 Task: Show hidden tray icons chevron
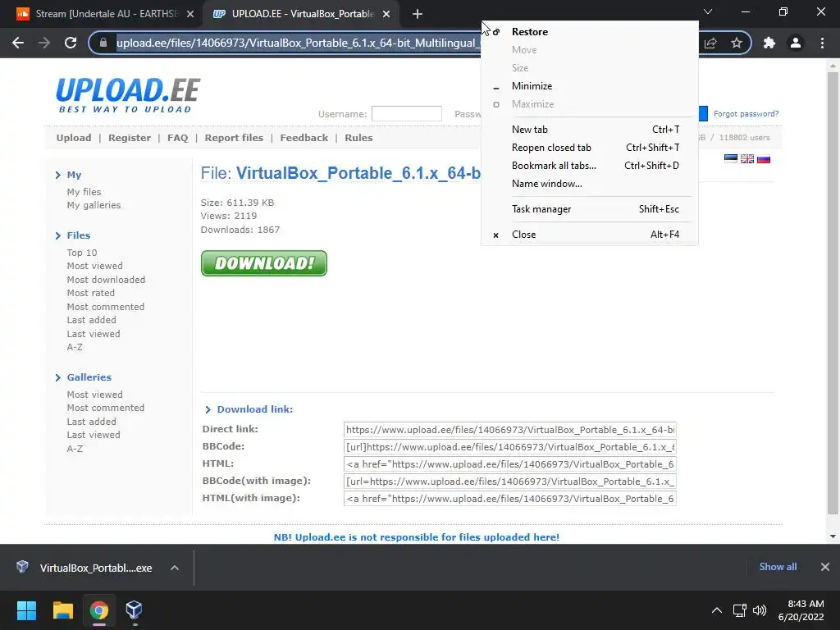716,610
